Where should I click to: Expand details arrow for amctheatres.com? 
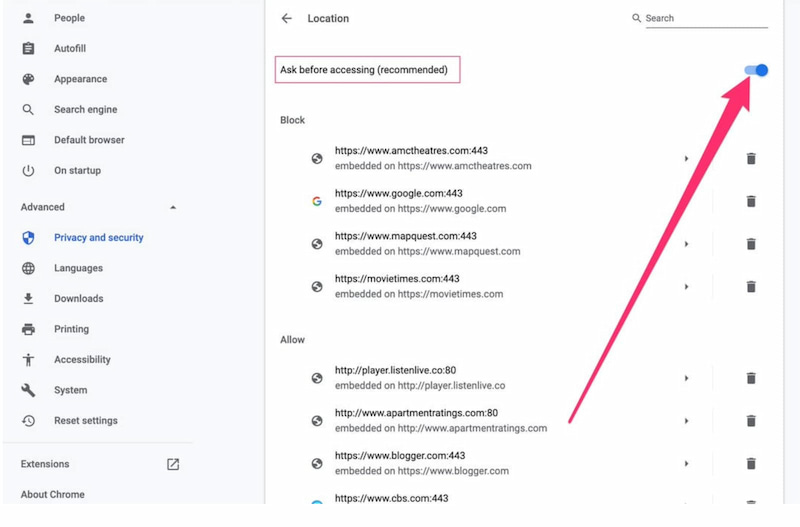click(x=686, y=159)
